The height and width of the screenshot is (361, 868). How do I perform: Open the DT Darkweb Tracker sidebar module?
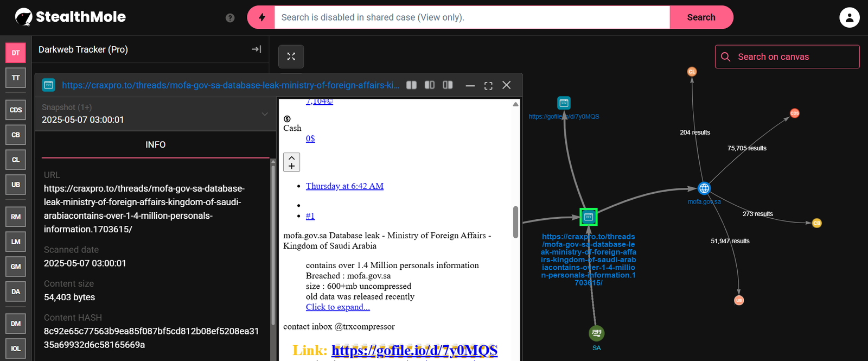tap(16, 53)
